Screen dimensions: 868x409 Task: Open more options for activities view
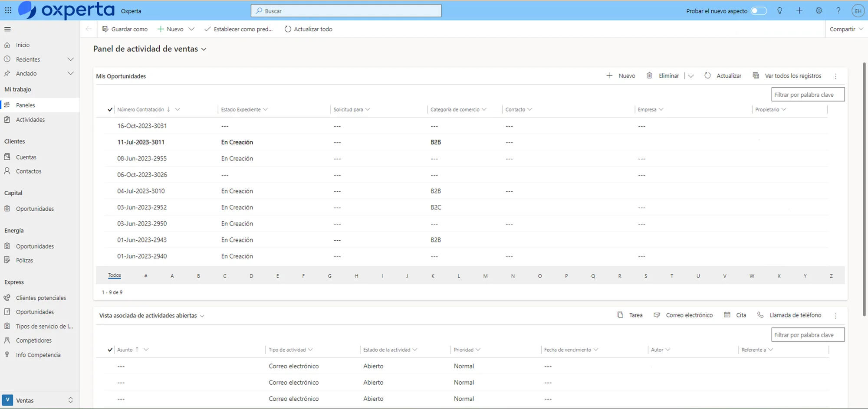click(835, 316)
